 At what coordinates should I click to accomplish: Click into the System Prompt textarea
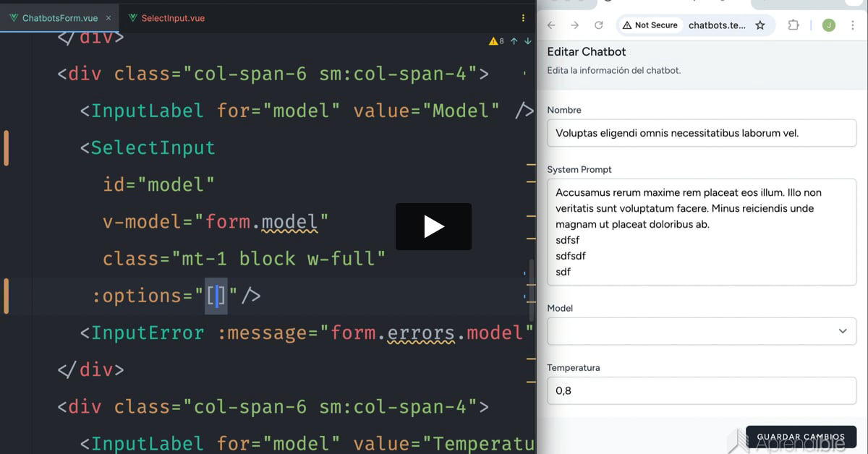pyautogui.click(x=702, y=232)
